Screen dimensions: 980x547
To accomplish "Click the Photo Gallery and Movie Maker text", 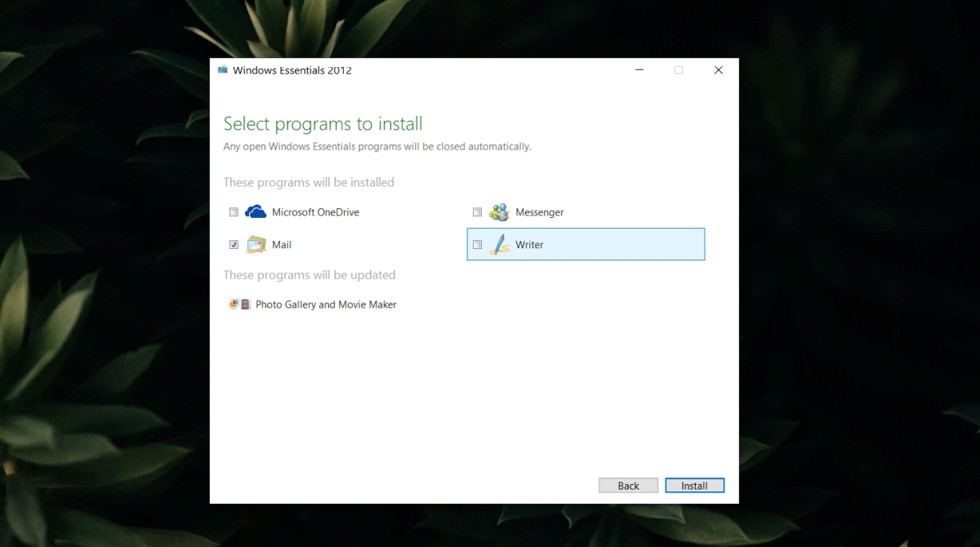I will [x=326, y=305].
